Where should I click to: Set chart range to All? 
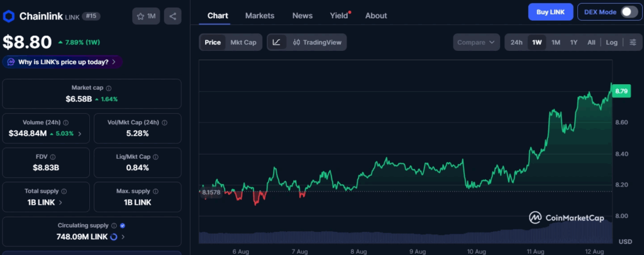coord(591,42)
